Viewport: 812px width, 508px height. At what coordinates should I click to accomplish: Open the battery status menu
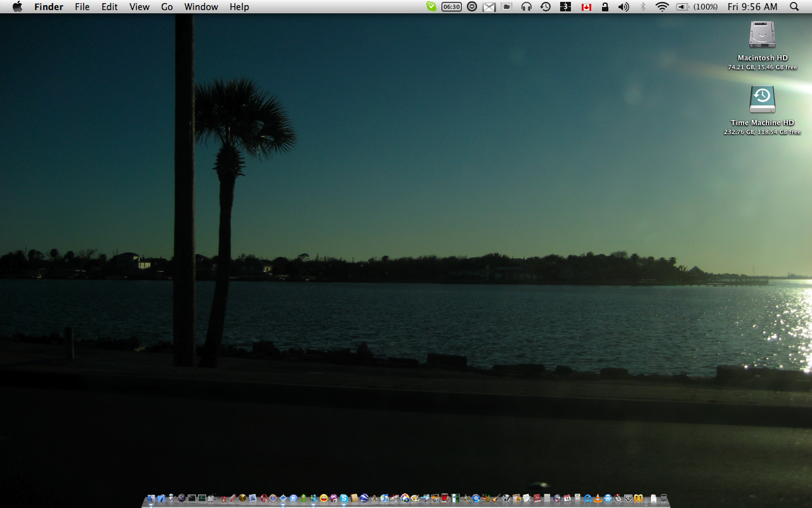pyautogui.click(x=697, y=6)
